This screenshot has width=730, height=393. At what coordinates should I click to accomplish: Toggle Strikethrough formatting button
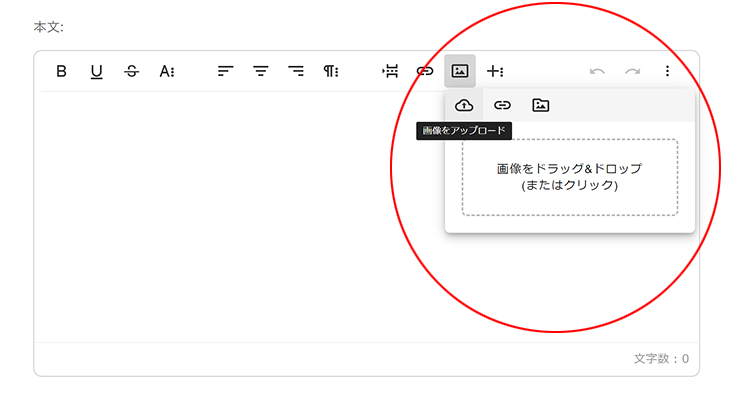click(x=132, y=71)
